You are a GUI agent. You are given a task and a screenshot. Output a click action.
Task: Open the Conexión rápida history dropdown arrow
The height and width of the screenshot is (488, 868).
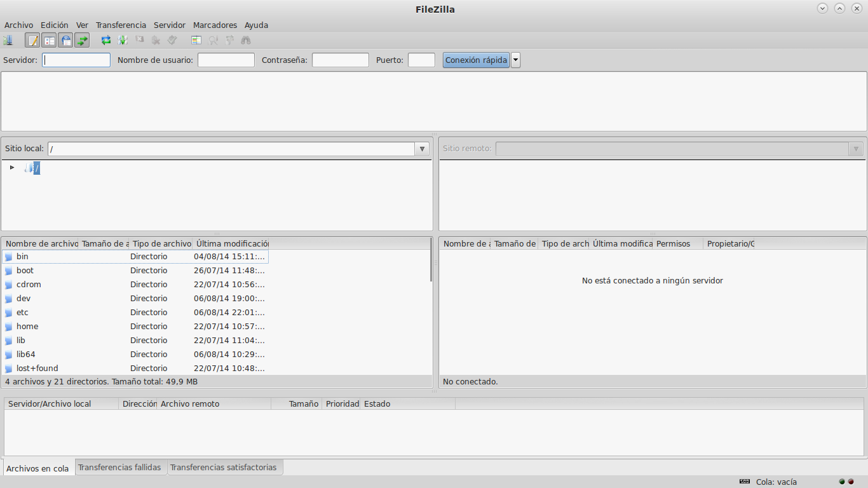point(515,60)
